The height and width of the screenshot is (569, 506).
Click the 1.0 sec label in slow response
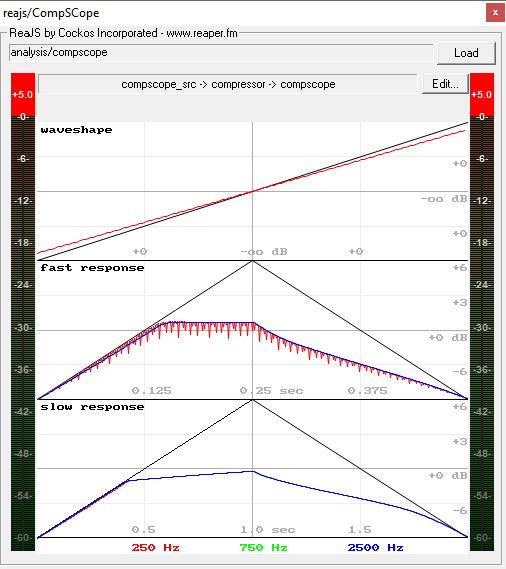[268, 530]
